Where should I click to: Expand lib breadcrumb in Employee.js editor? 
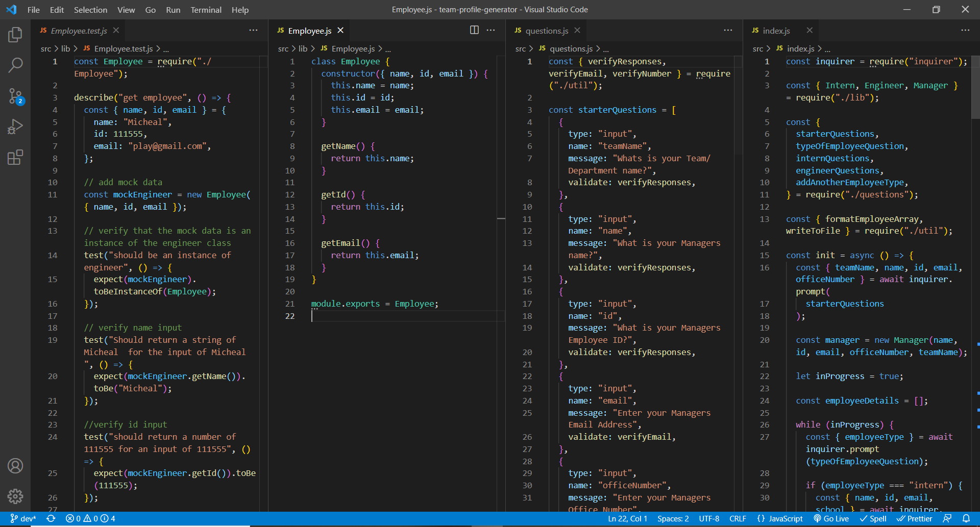pyautogui.click(x=303, y=48)
